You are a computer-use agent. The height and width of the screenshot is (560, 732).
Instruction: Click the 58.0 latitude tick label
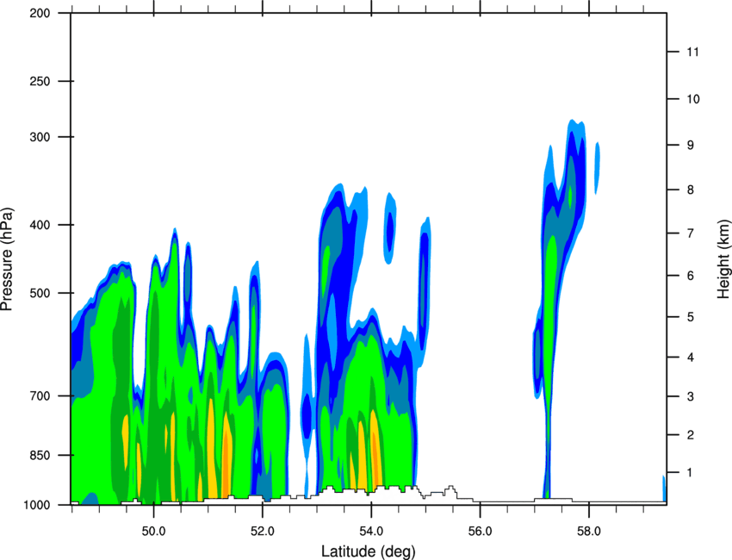click(589, 532)
